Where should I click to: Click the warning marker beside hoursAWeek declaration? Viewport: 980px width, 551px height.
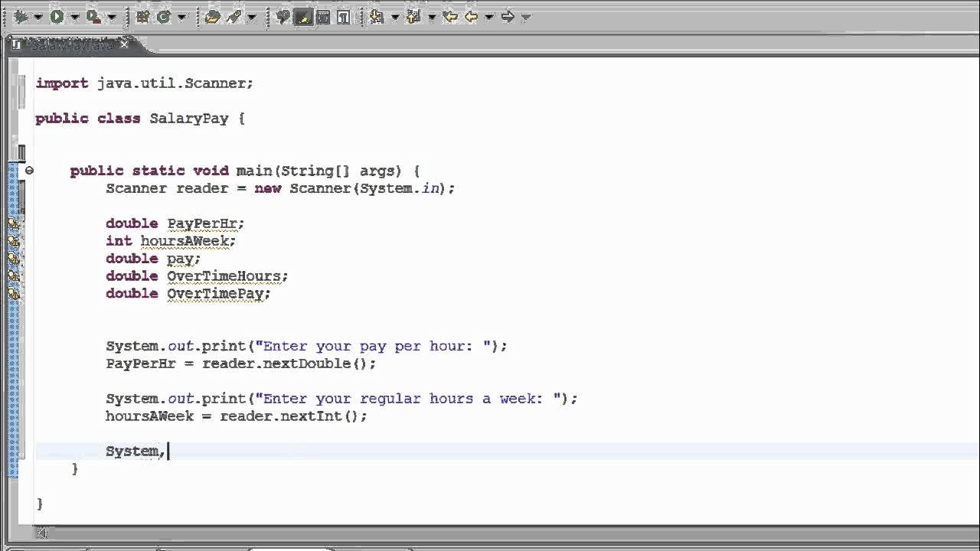13,241
